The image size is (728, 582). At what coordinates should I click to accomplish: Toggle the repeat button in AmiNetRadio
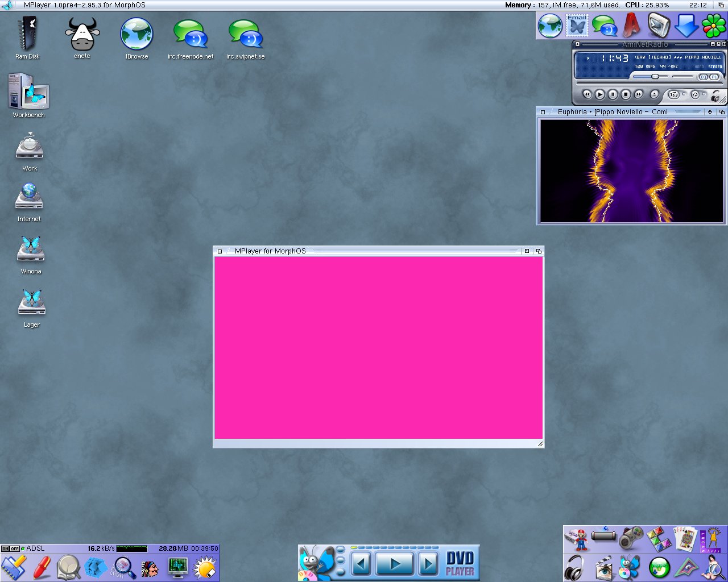695,95
